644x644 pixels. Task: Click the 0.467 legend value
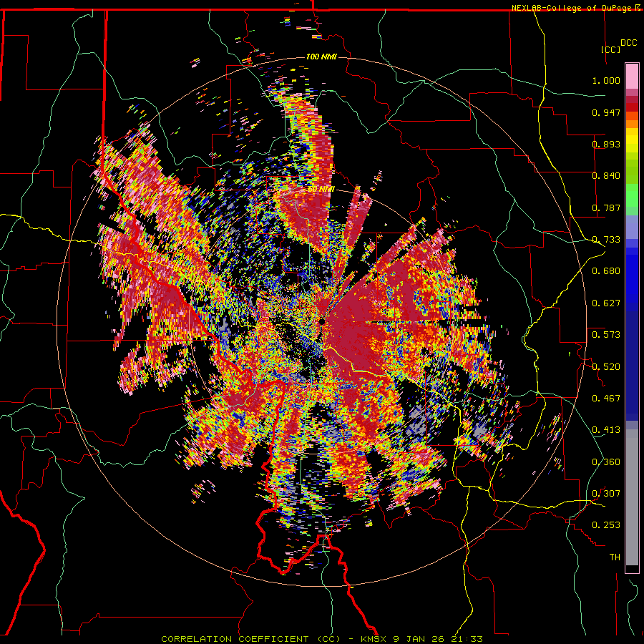point(606,399)
